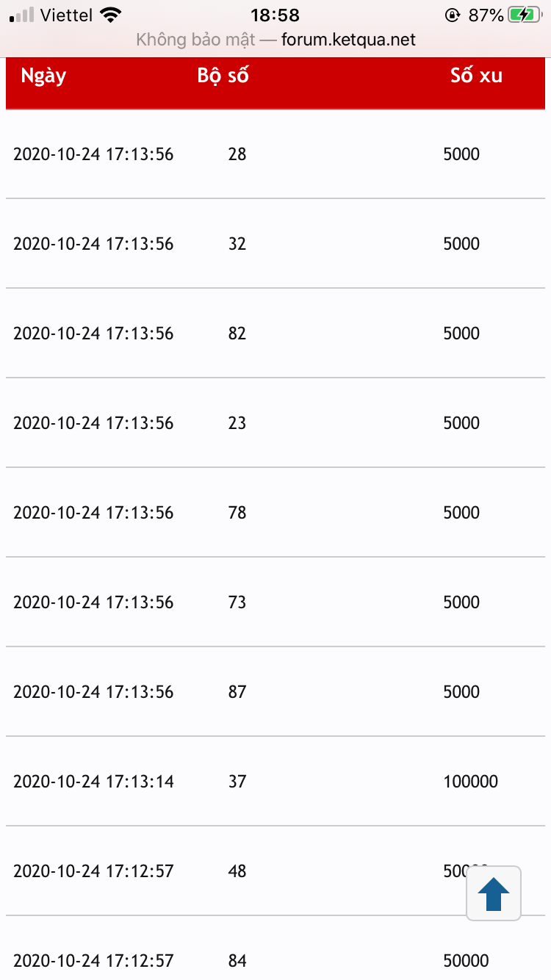The height and width of the screenshot is (980, 551).
Task: Select the Ngày column header
Action: (43, 76)
